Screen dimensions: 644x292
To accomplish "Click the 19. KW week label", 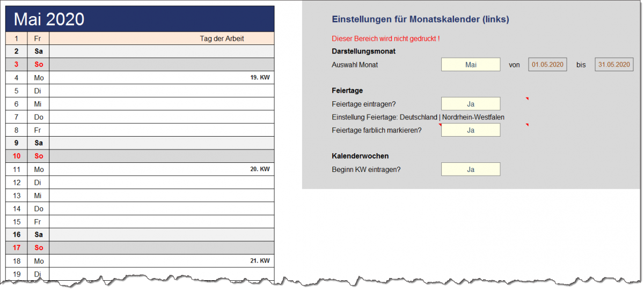I will click(260, 78).
